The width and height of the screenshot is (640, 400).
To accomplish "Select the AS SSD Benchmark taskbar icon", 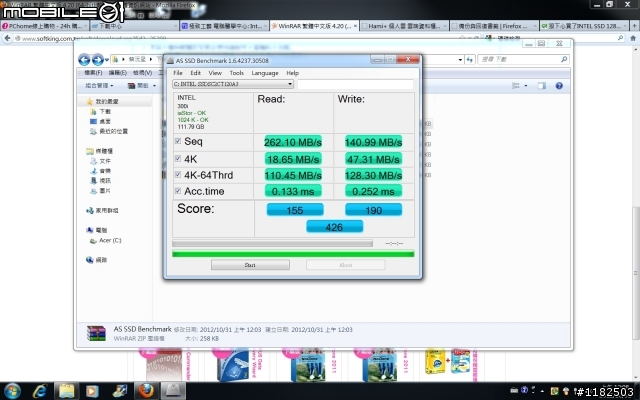I will pos(173,391).
